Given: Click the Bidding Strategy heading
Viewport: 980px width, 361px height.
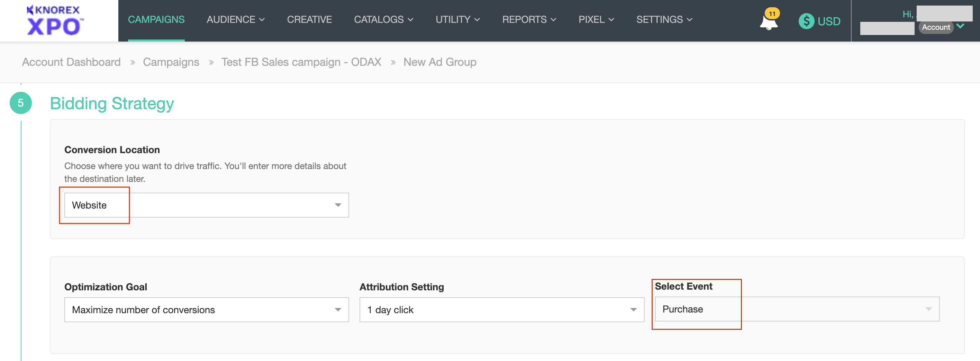Looking at the screenshot, I should coord(112,103).
